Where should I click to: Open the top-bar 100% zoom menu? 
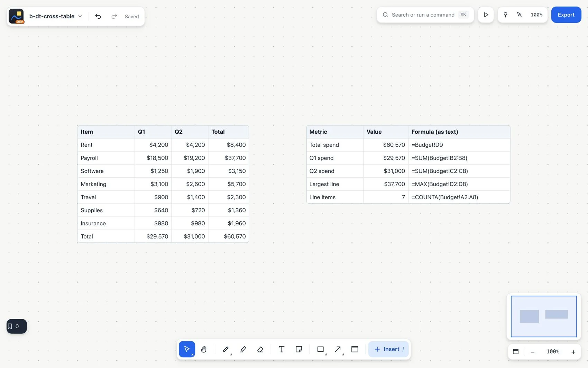tap(536, 15)
